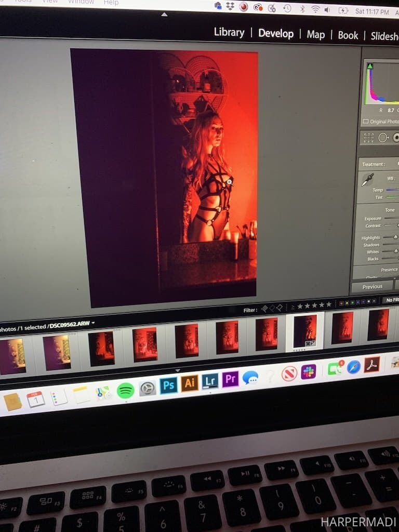Viewport: 399px width, 532px height.
Task: Open FaceTime from the dock
Action: click(x=335, y=368)
